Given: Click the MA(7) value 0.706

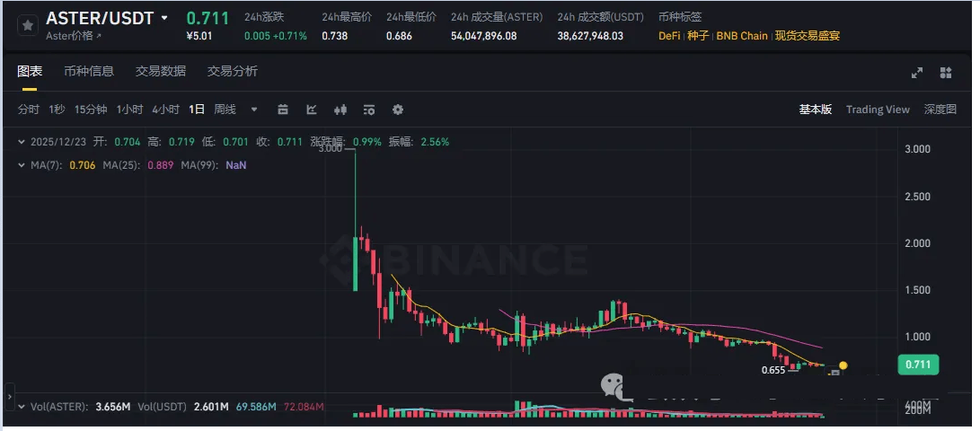Looking at the screenshot, I should click(83, 165).
